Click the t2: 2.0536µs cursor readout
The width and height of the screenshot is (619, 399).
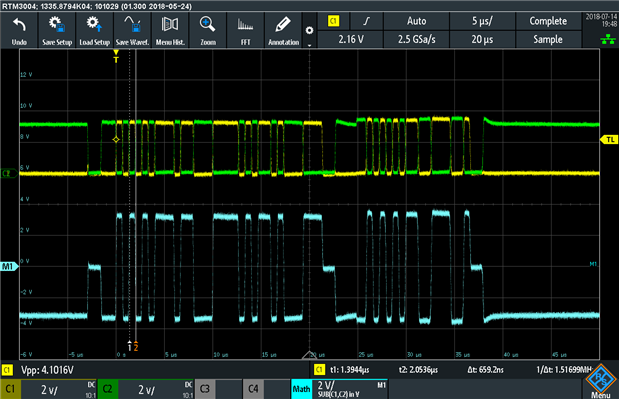click(x=418, y=370)
